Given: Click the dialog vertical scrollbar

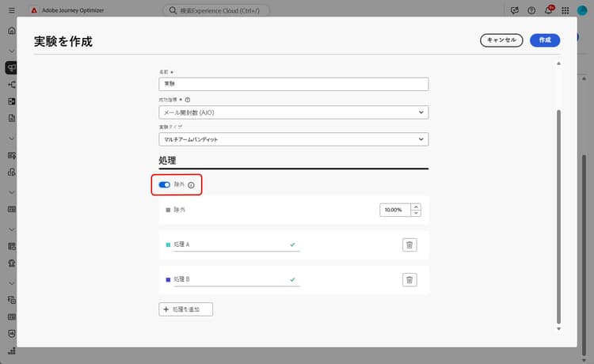Looking at the screenshot, I should coord(558,217).
